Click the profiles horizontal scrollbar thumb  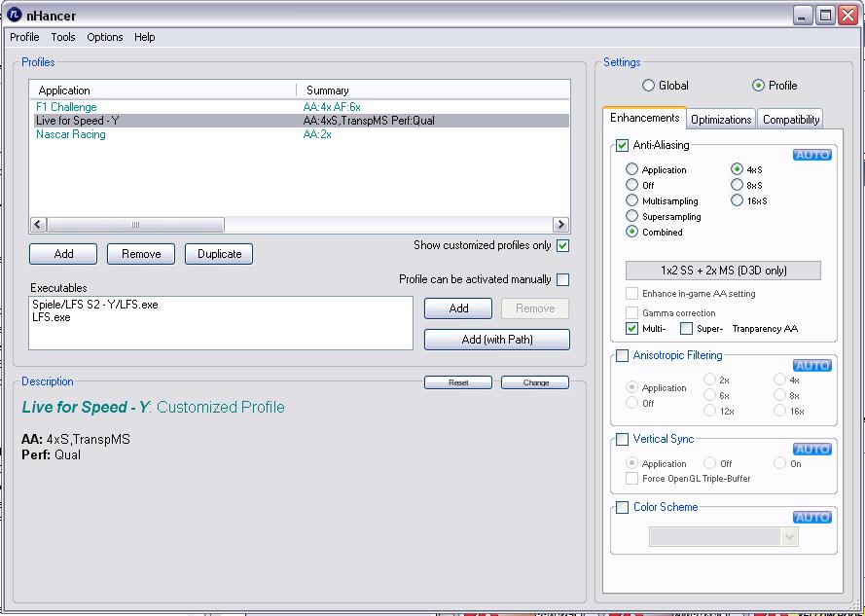[x=135, y=225]
